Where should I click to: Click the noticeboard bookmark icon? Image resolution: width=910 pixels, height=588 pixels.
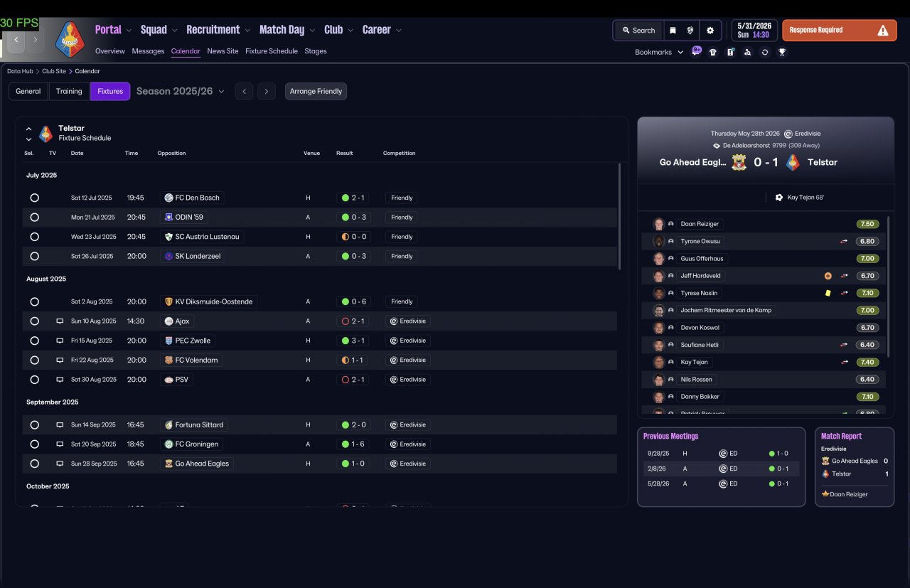point(730,52)
